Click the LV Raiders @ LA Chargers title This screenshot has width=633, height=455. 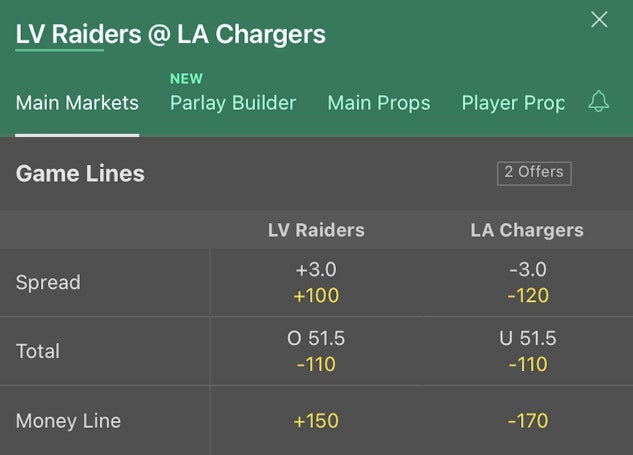[x=171, y=34]
